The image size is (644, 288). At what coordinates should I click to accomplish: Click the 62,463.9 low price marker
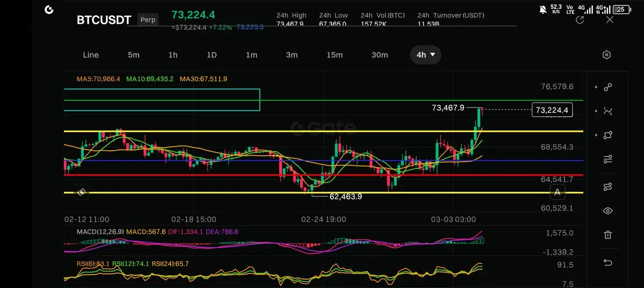click(346, 197)
